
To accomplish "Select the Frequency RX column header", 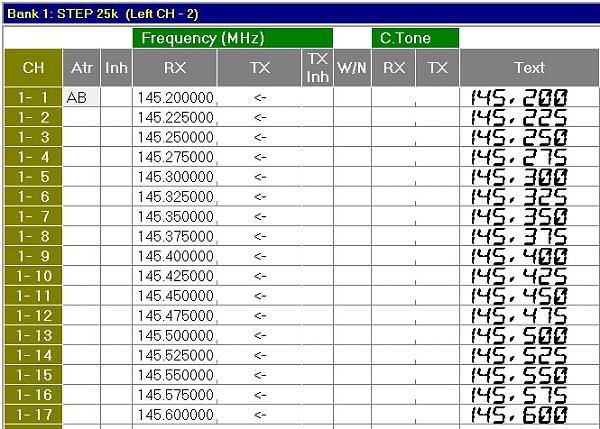I will 174,68.
